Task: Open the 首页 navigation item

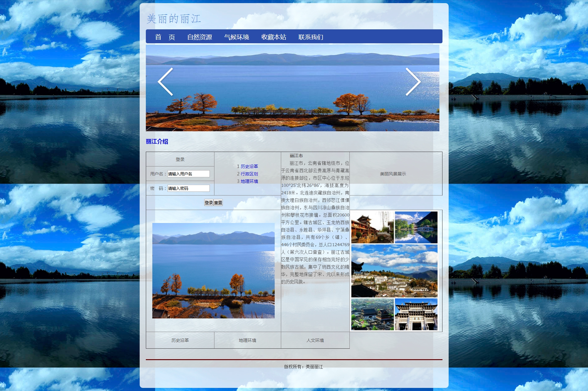Action: pos(165,37)
